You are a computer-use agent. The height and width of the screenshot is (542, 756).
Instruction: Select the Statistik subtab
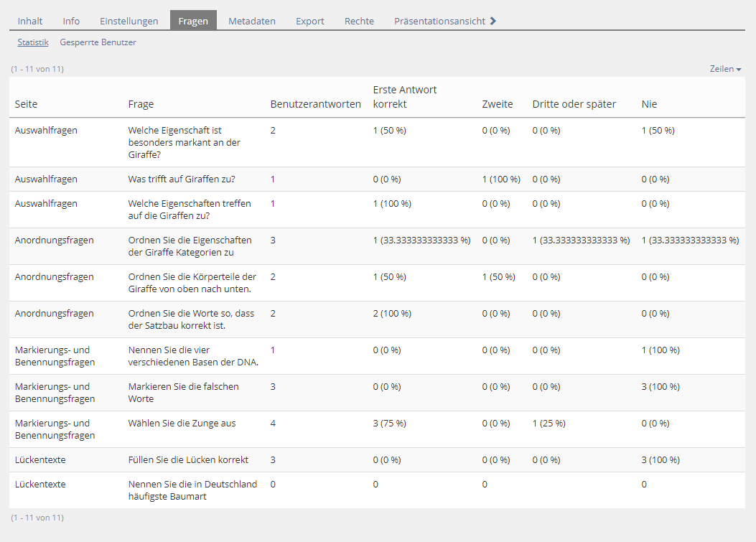pos(33,42)
